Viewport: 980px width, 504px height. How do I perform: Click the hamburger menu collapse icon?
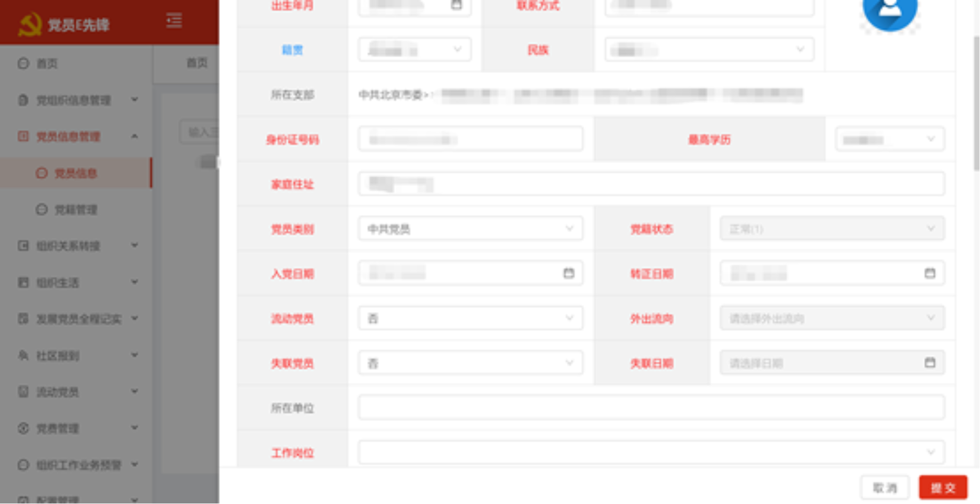174,21
